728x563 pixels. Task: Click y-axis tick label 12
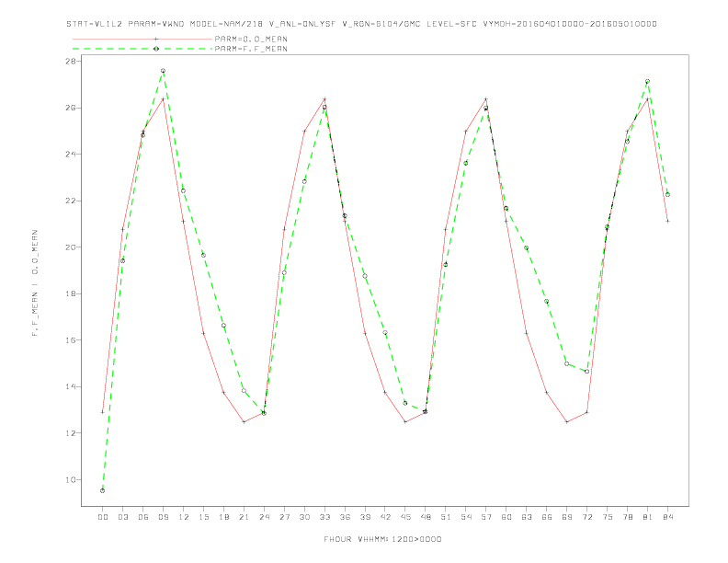tap(73, 433)
